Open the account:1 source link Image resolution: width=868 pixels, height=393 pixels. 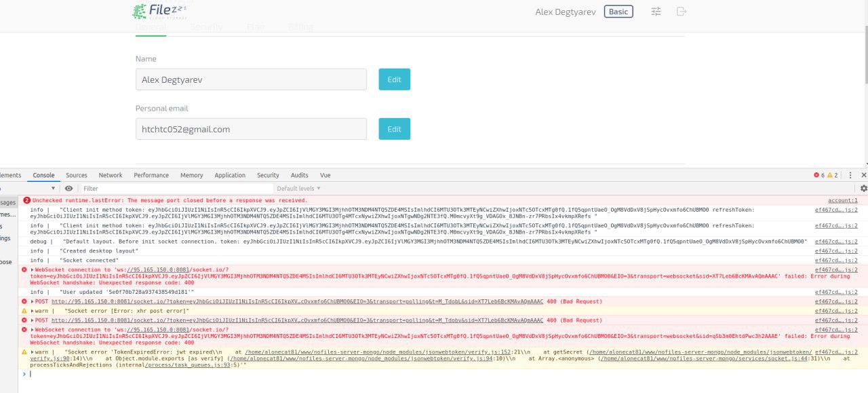(x=843, y=201)
